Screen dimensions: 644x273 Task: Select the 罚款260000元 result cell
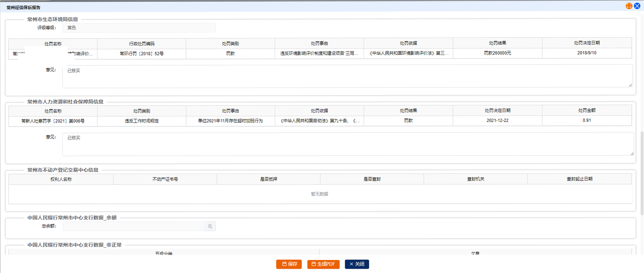tap(497, 53)
